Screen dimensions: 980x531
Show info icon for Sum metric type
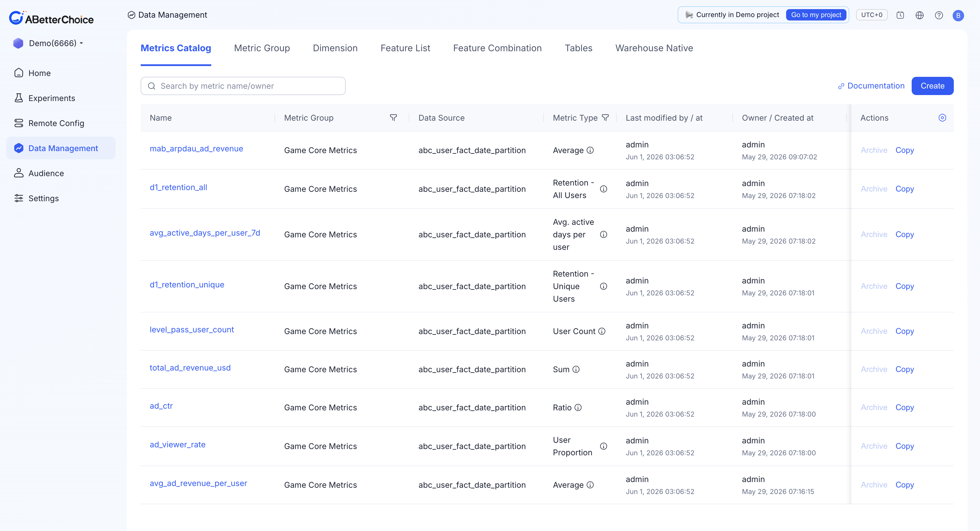coord(576,369)
